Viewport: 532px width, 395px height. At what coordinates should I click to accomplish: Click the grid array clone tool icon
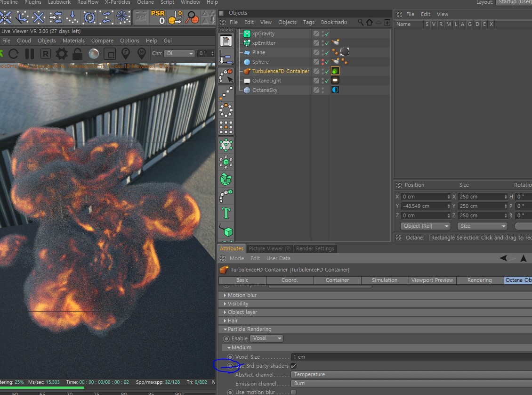pos(226,127)
